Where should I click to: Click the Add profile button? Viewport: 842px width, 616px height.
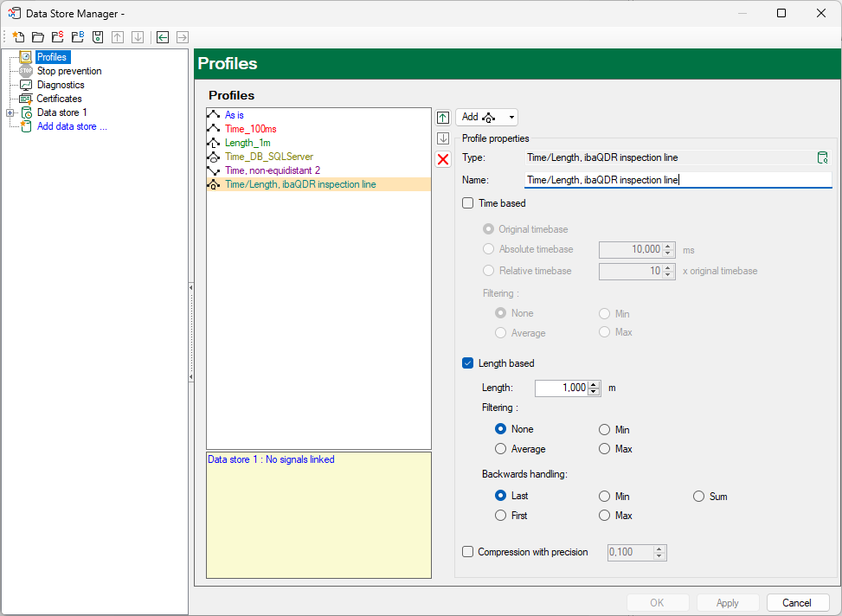tap(479, 117)
